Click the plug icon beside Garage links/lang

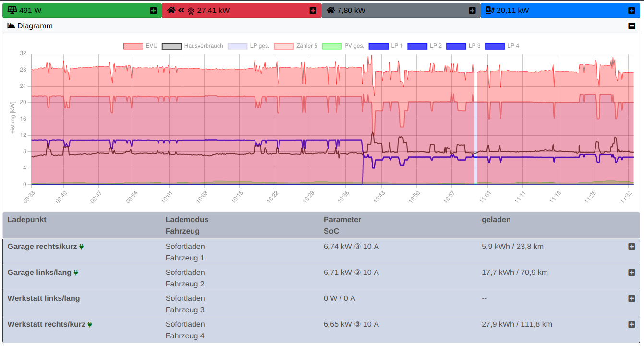[x=76, y=273]
